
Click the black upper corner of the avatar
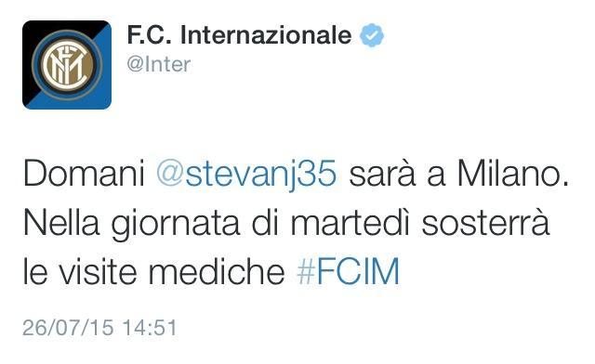pyautogui.click(x=36, y=32)
